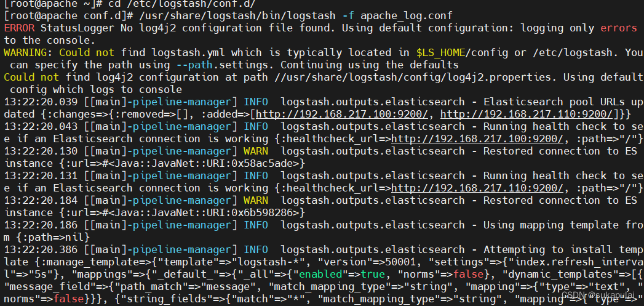Open the 192.168.217.110:9200 link in the :added list
Viewport: 644px width, 306px height.
(x=527, y=114)
